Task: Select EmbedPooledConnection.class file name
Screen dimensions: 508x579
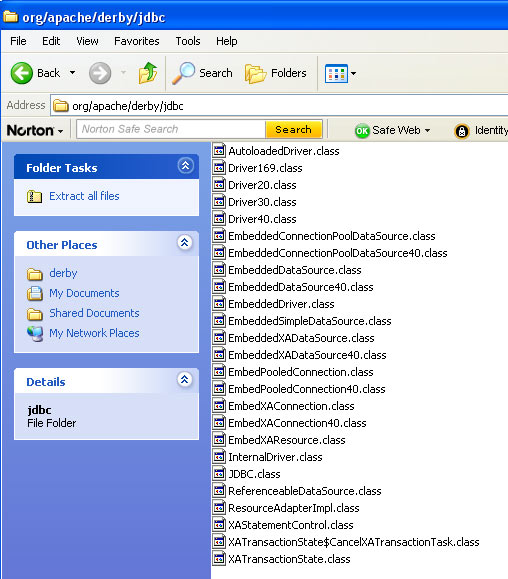Action: (301, 372)
